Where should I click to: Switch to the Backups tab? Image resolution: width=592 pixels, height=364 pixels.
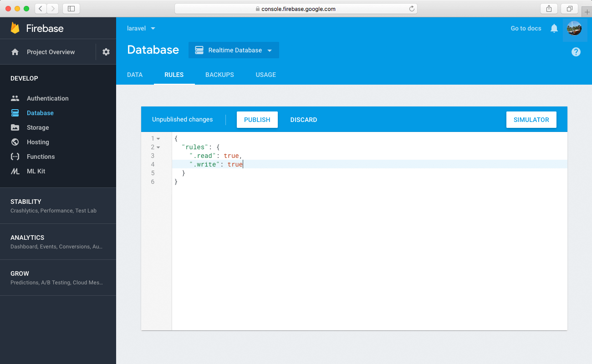click(219, 75)
